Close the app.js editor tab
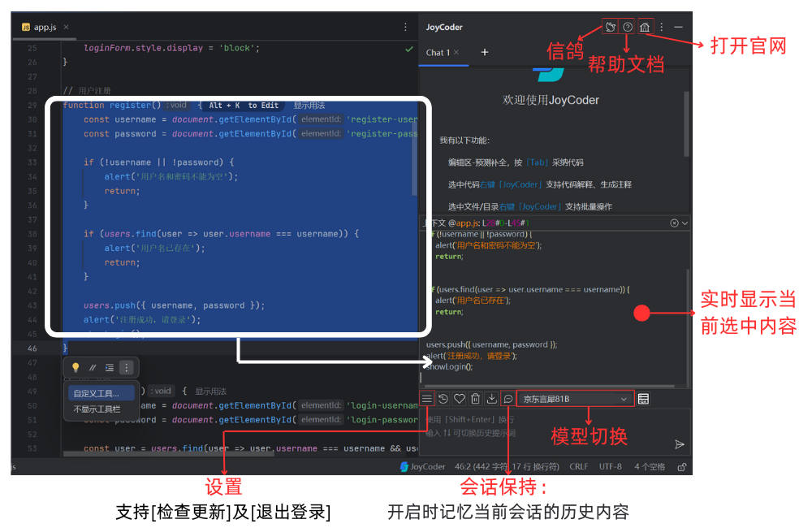Screen dimensions: 812x528 66,27
